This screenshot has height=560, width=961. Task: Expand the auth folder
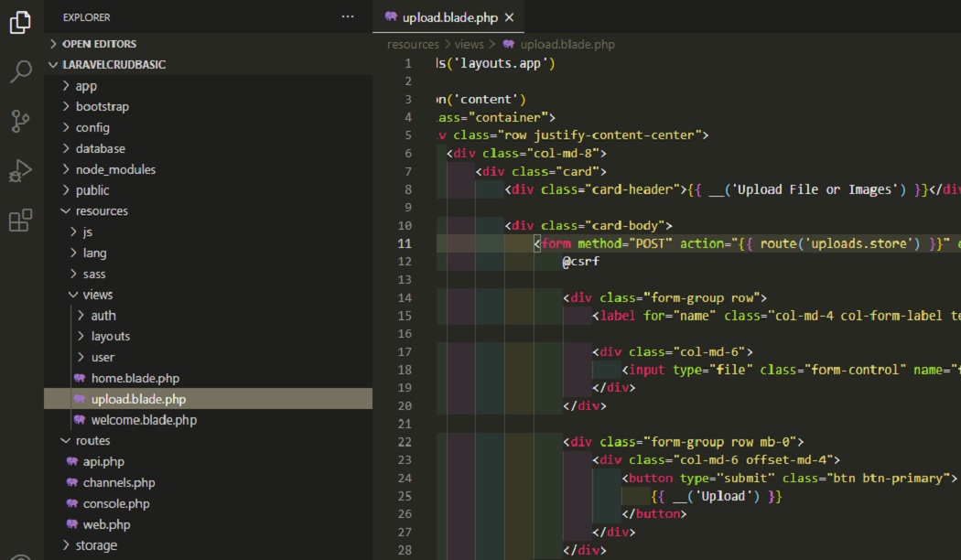[x=209, y=316]
